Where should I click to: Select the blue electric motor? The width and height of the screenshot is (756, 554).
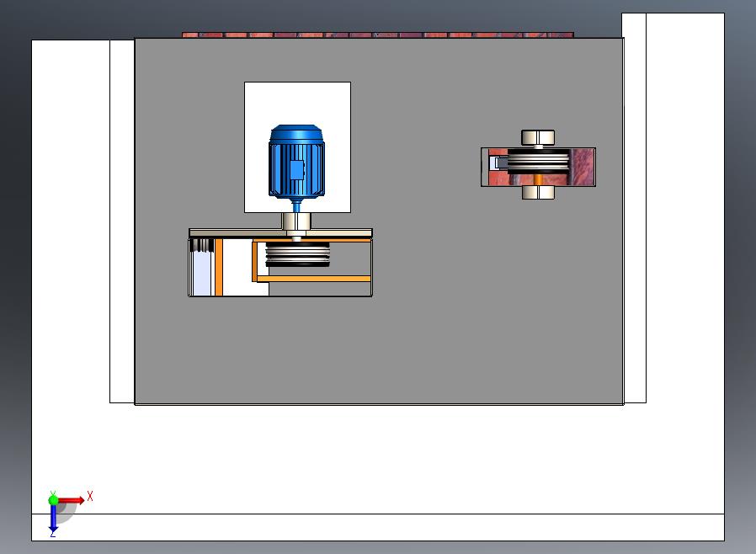[296, 163]
